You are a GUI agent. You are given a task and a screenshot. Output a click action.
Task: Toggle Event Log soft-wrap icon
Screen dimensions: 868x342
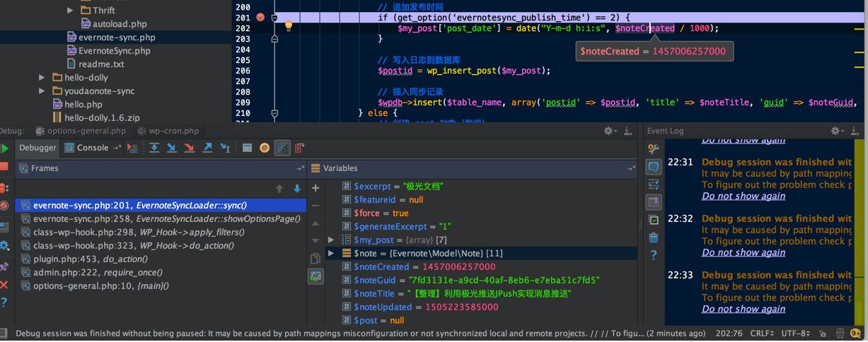click(654, 184)
